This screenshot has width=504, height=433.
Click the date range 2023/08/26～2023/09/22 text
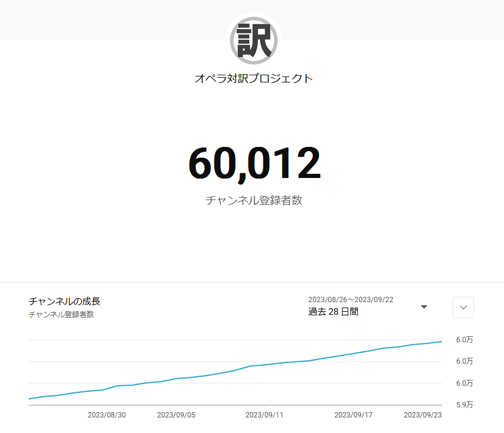pos(351,300)
